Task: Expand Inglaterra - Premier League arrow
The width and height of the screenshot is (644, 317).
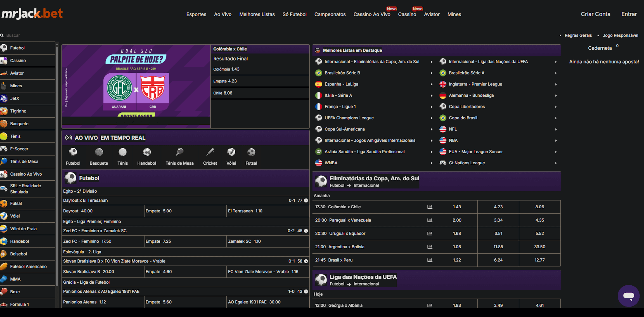Action: click(556, 84)
